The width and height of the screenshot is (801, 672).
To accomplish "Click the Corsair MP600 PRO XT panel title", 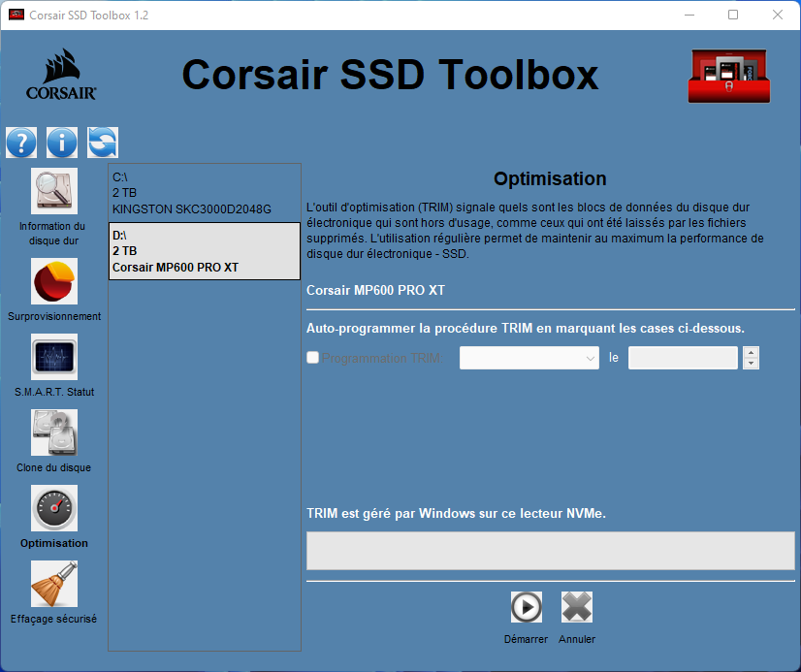I will pos(375,290).
